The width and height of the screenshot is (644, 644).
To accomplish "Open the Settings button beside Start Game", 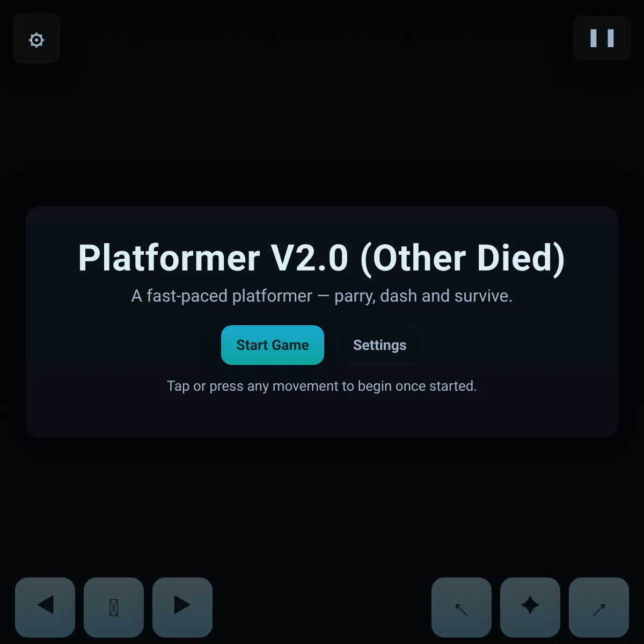I will (x=380, y=345).
